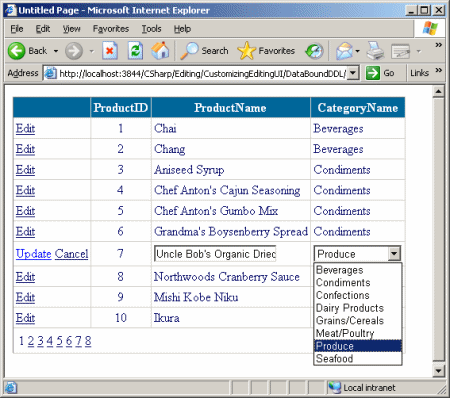Click the Mail envelope icon
The image size is (450, 398).
(344, 51)
